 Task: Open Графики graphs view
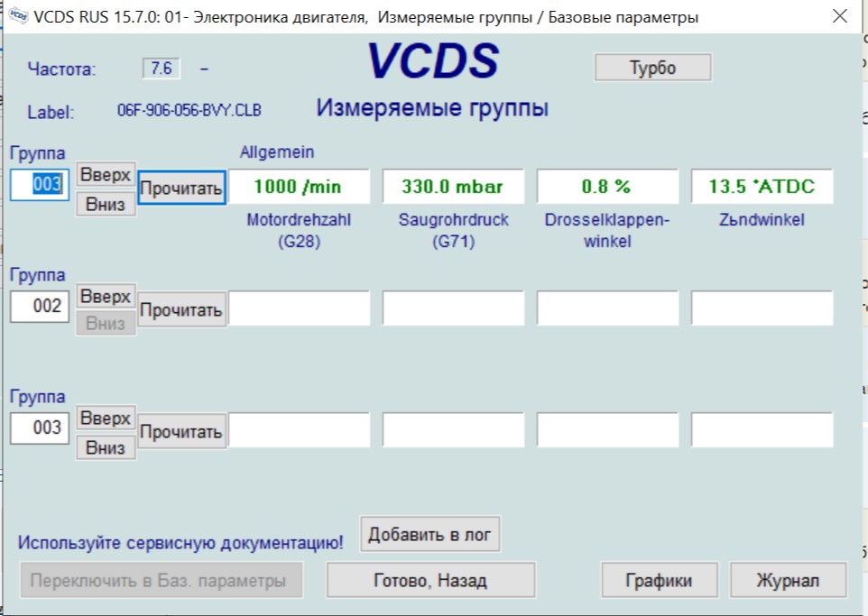click(660, 581)
